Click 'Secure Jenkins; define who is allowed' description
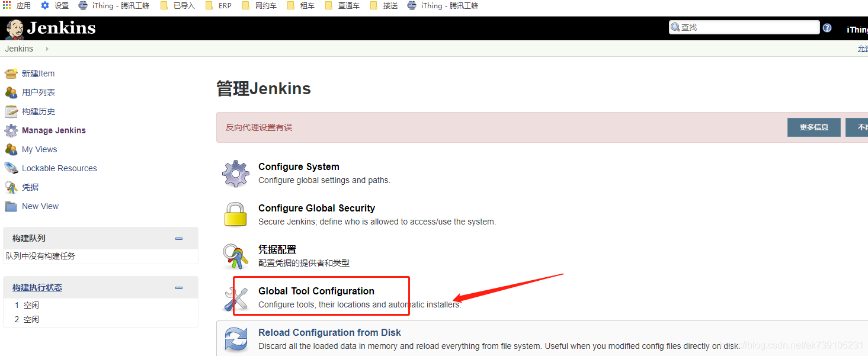The image size is (868, 356). [377, 222]
